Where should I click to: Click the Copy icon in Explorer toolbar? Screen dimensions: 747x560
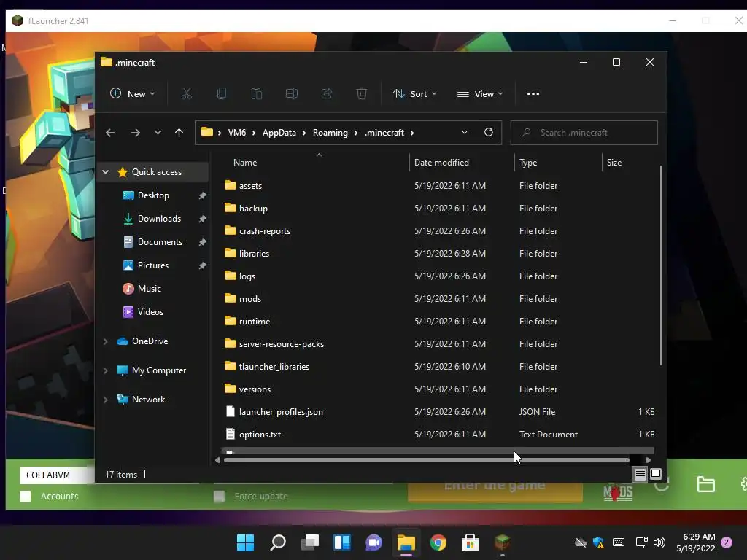pos(222,94)
